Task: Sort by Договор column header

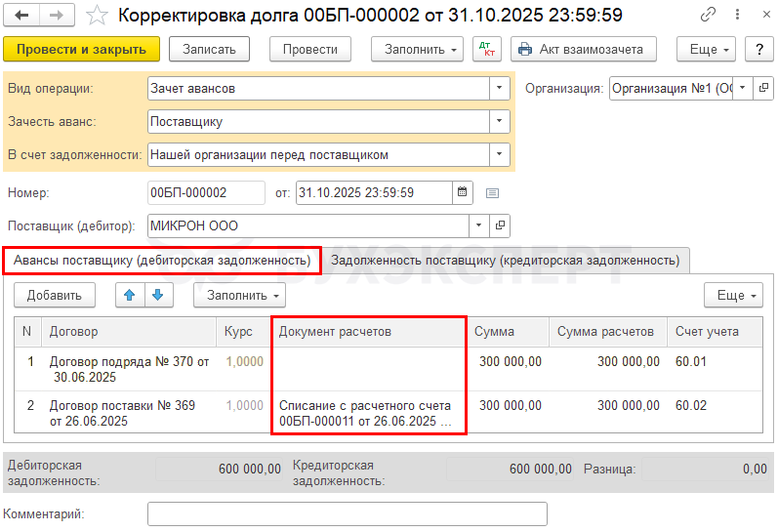Action: [x=130, y=332]
